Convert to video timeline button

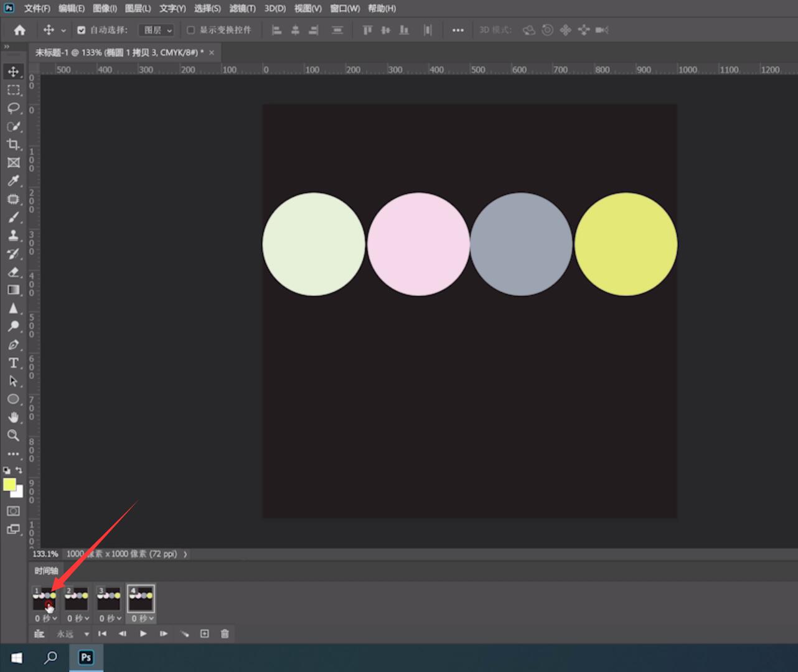point(39,633)
